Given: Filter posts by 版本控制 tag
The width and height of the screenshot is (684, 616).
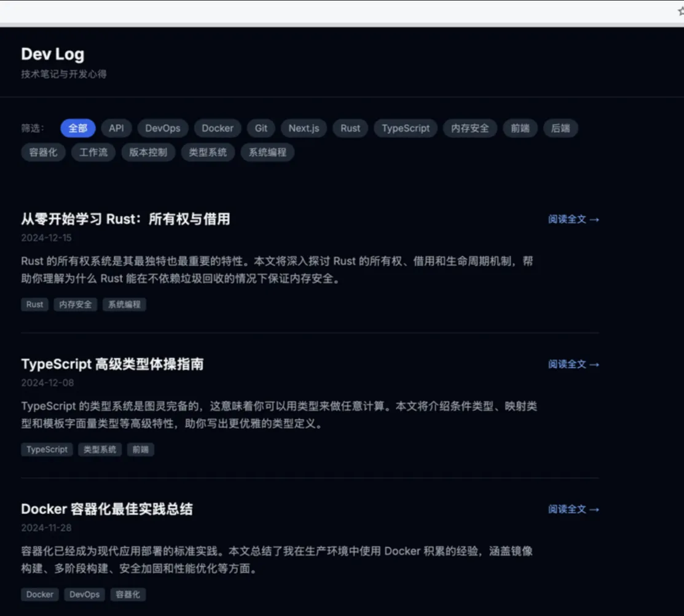Looking at the screenshot, I should coord(148,152).
